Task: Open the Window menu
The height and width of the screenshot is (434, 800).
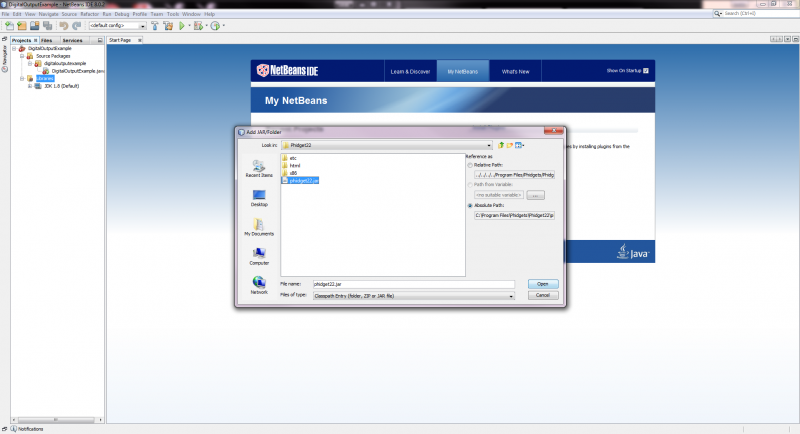Action: [191, 14]
